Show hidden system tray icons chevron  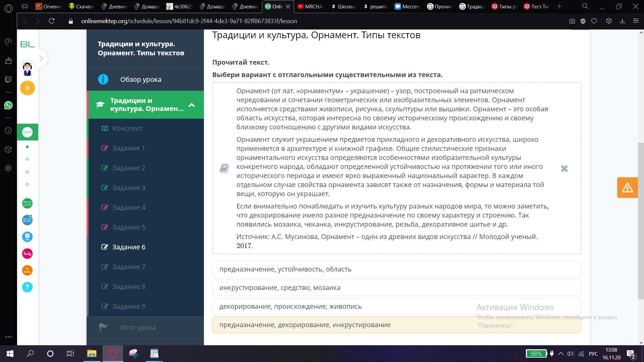(560, 354)
